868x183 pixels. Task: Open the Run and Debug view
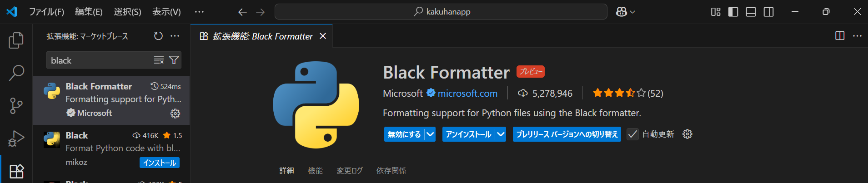[x=16, y=138]
